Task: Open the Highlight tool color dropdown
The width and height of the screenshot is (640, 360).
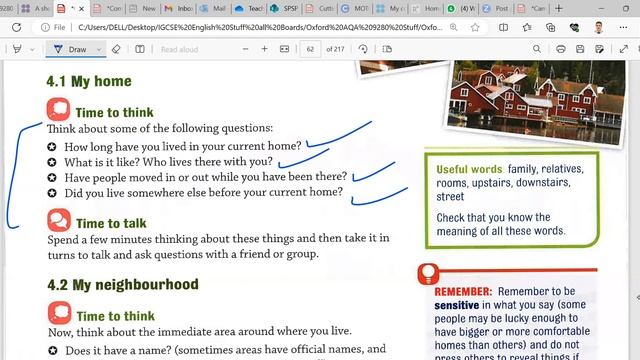Action: point(32,49)
